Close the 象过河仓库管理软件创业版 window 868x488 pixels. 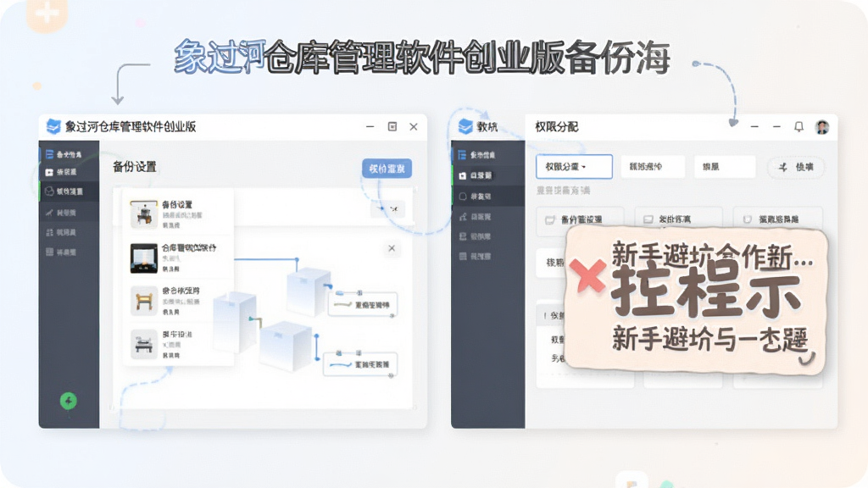click(x=414, y=127)
